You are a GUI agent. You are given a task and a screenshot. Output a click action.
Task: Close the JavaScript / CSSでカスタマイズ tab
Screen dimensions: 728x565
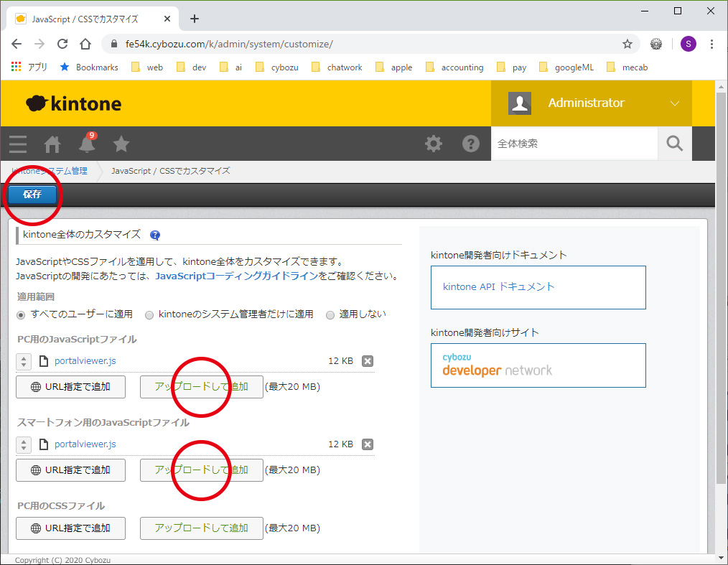(x=167, y=19)
